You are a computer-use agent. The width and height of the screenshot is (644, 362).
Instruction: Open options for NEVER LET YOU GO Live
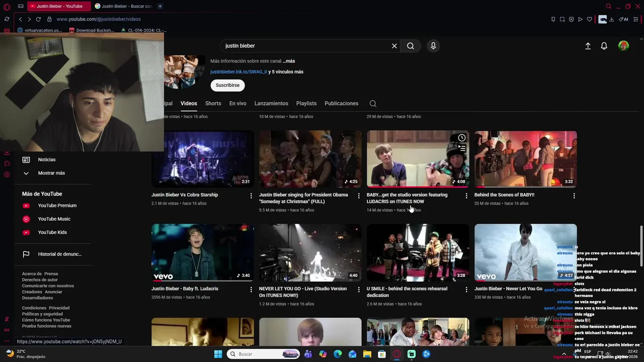click(x=359, y=290)
